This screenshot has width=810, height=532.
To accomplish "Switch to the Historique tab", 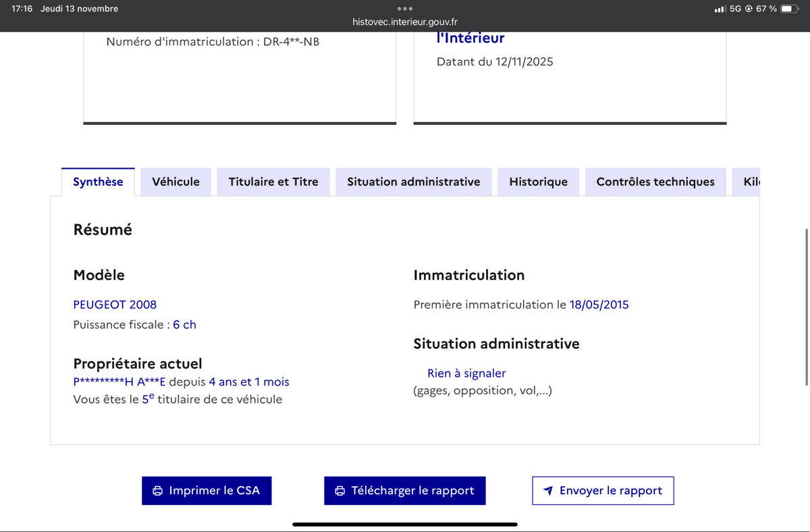I will [539, 182].
